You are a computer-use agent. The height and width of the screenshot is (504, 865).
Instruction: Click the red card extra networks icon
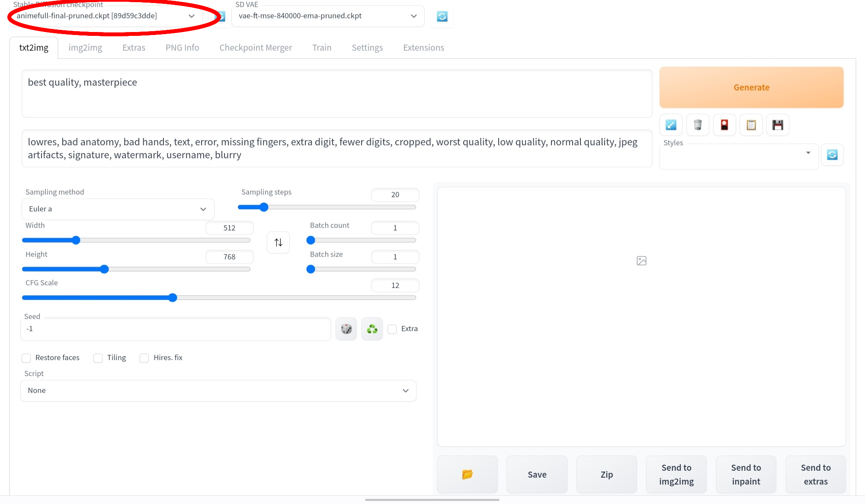pyautogui.click(x=724, y=125)
